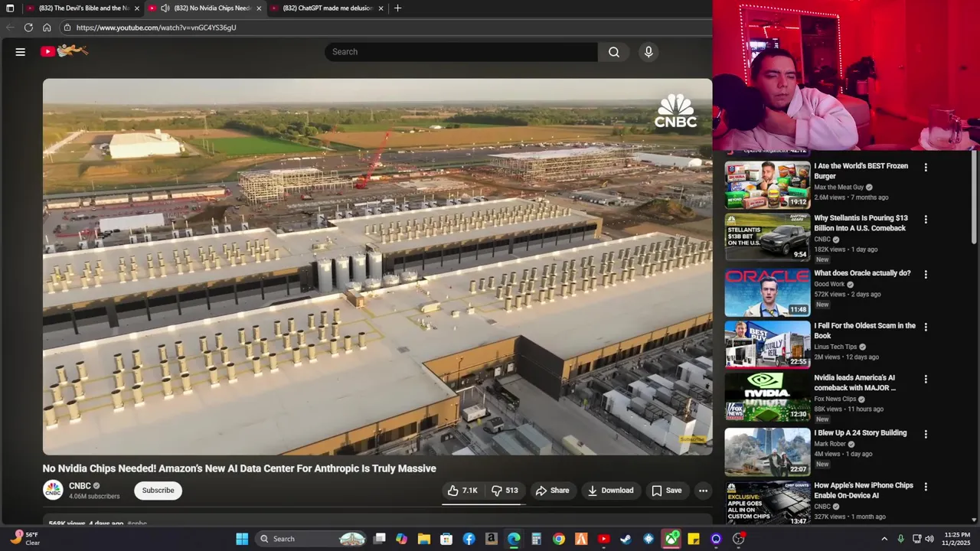Image resolution: width=980 pixels, height=551 pixels.
Task: Close The Devil's Bible tab
Action: click(x=137, y=8)
